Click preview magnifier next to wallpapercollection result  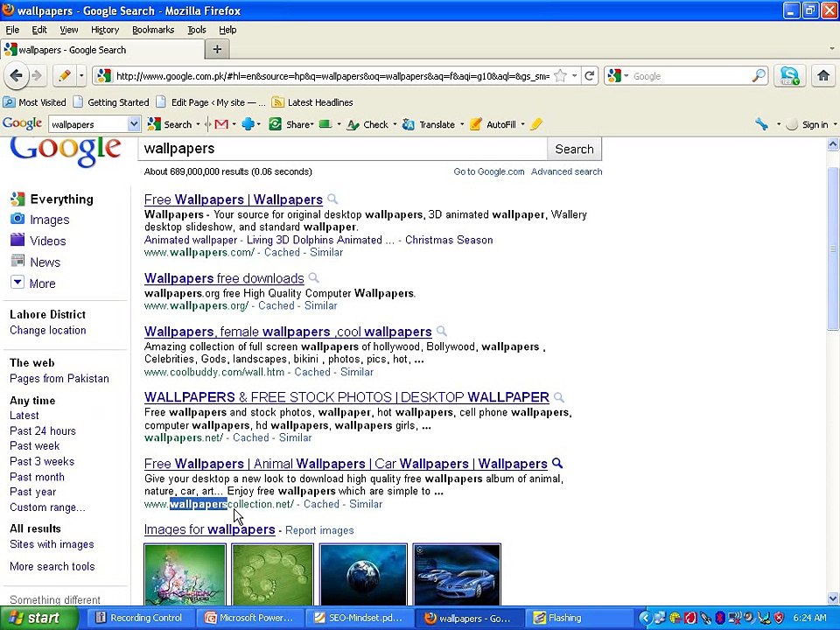pos(557,463)
